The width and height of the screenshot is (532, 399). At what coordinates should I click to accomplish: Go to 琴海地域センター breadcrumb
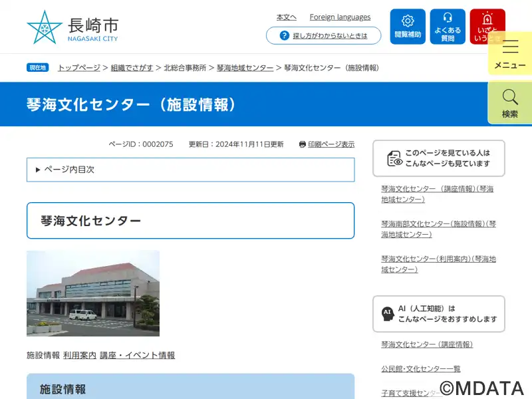245,68
